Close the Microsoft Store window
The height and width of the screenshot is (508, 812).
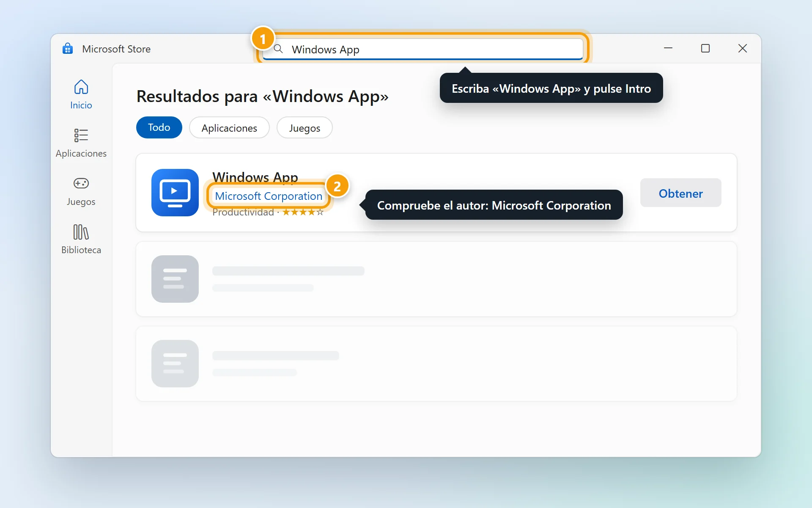(x=743, y=48)
